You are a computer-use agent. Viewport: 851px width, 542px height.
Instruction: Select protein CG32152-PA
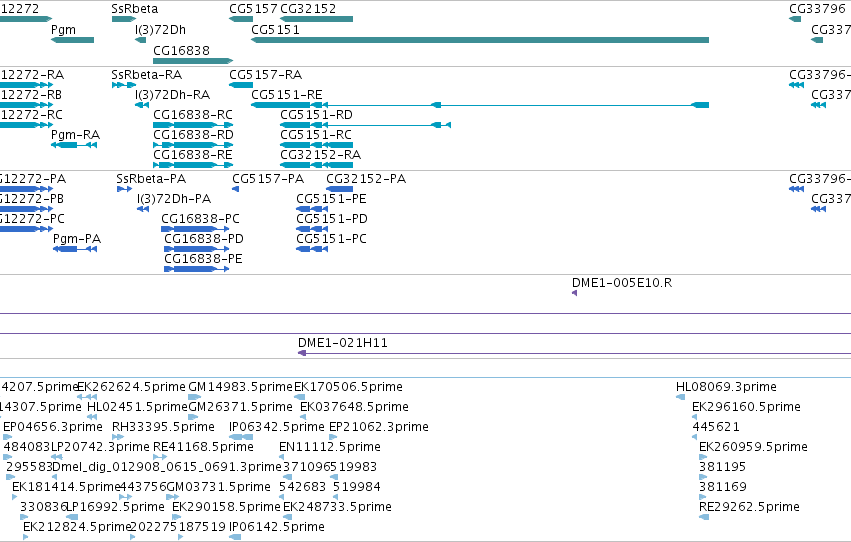(366, 179)
